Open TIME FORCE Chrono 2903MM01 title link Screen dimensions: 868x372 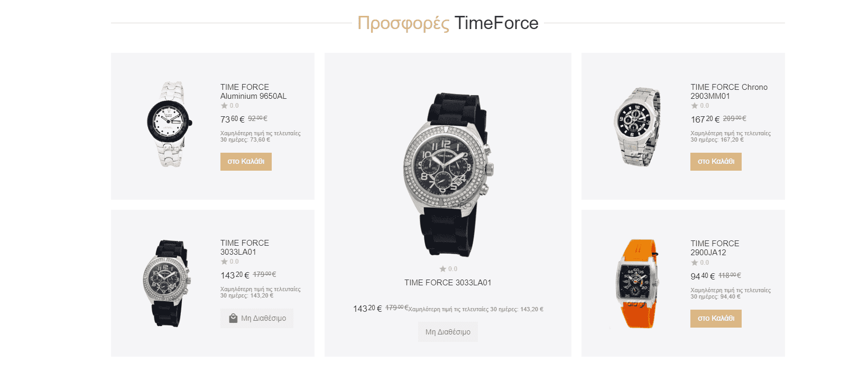729,91
